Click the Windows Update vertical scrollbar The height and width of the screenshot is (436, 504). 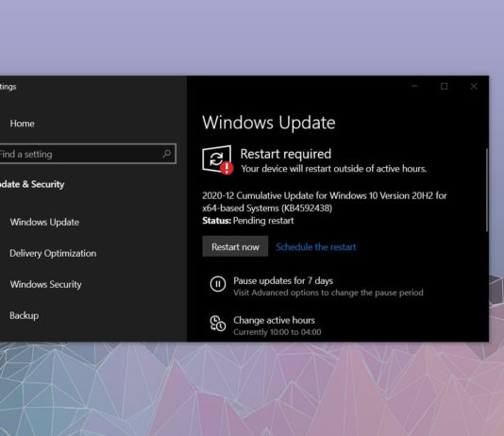[x=487, y=190]
